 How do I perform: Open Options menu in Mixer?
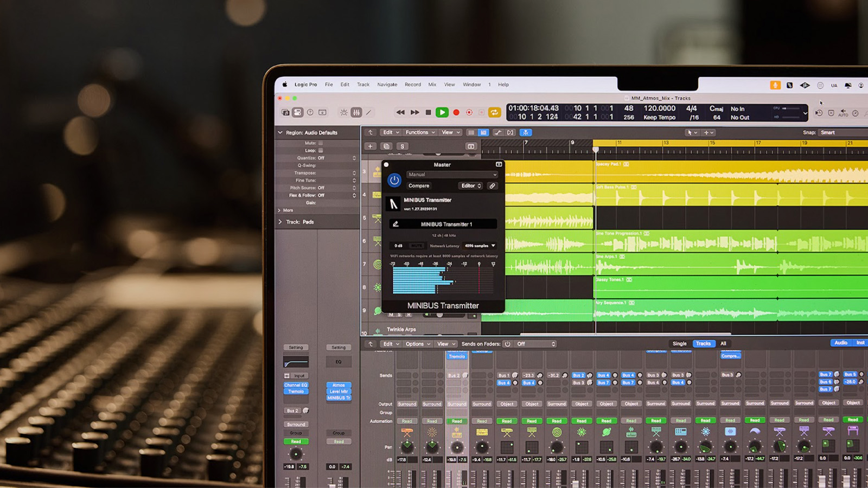coord(418,344)
